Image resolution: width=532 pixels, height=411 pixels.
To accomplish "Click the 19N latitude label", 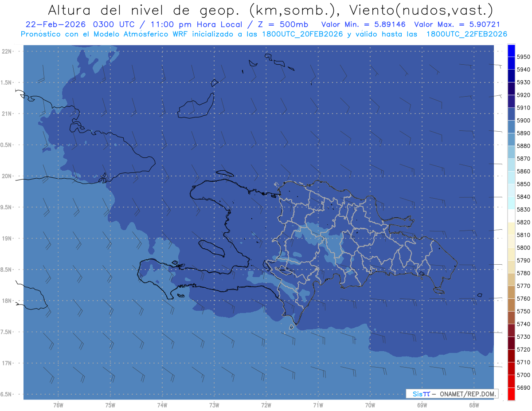I will (7, 239).
